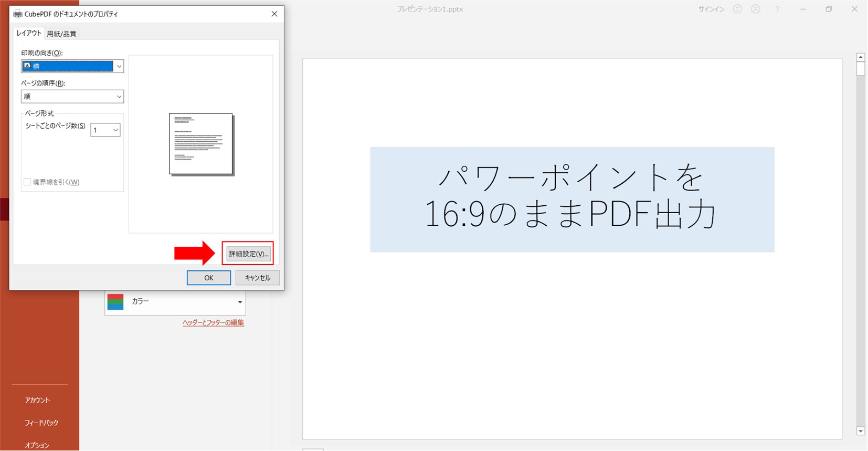Switch to the 用紙/品質 tab
The height and width of the screenshot is (451, 868).
click(x=61, y=34)
